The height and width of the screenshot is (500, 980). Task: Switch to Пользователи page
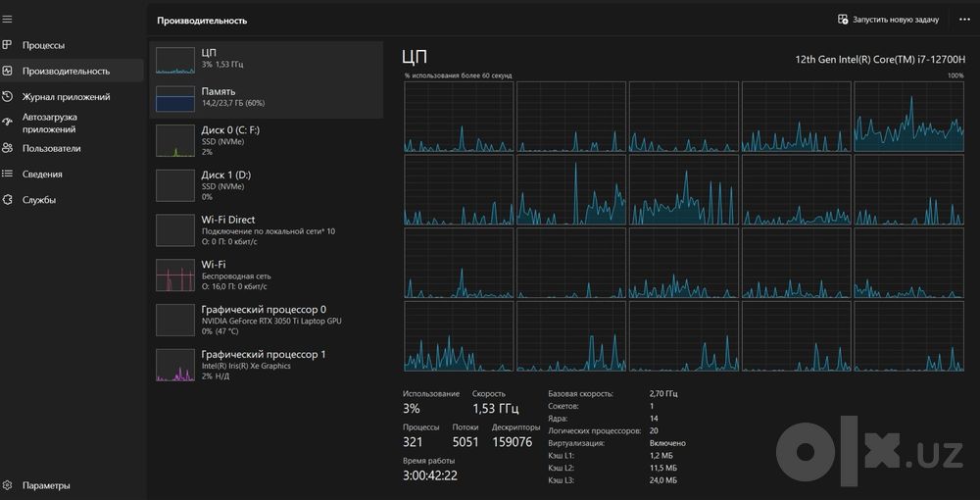coord(72,149)
